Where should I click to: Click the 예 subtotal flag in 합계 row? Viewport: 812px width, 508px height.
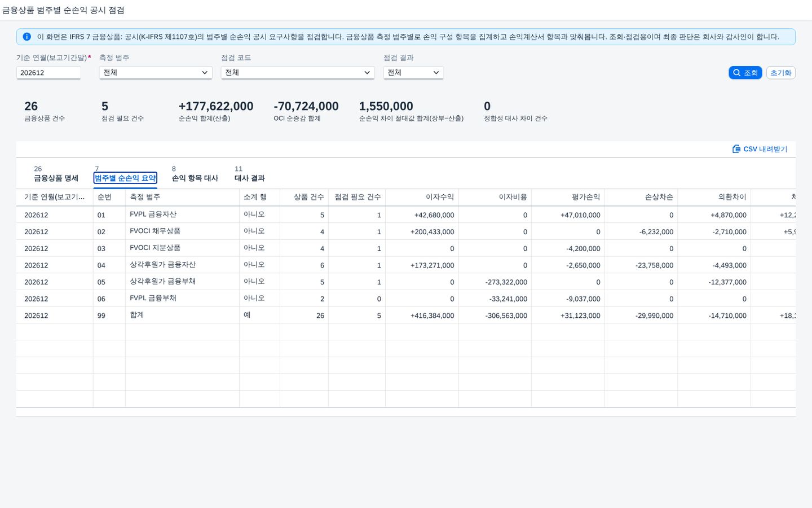tap(247, 316)
